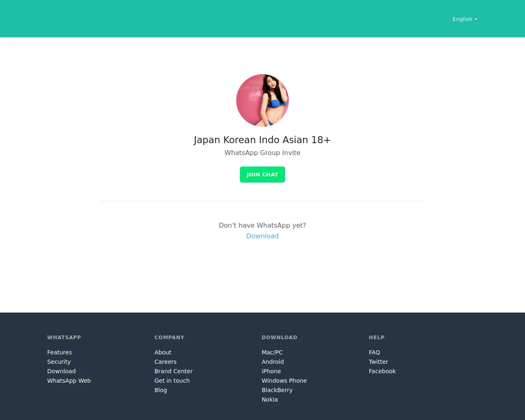Open the English language dropdown
525x420 pixels.
(465, 19)
